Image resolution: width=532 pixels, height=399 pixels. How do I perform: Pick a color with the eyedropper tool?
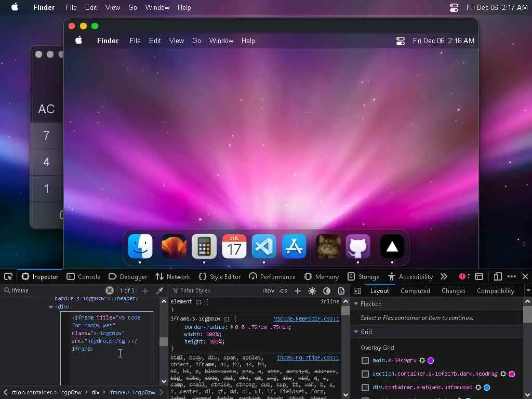click(159, 291)
